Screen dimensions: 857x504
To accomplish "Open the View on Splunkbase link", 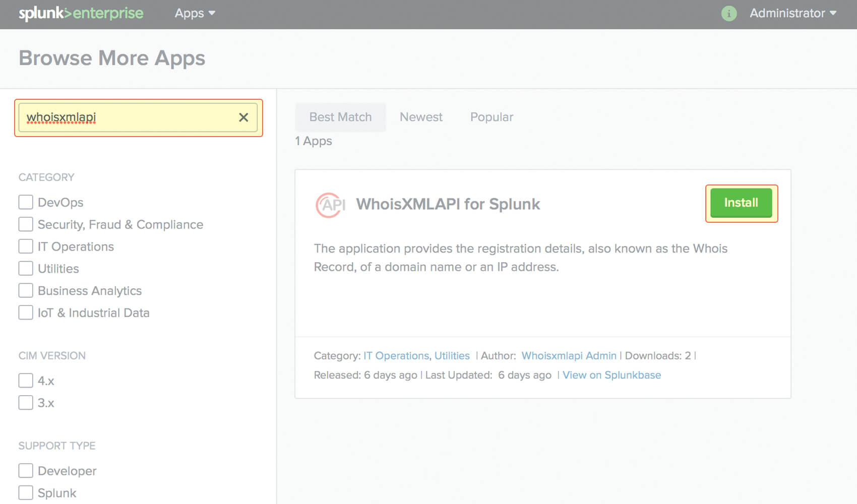I will pyautogui.click(x=611, y=375).
